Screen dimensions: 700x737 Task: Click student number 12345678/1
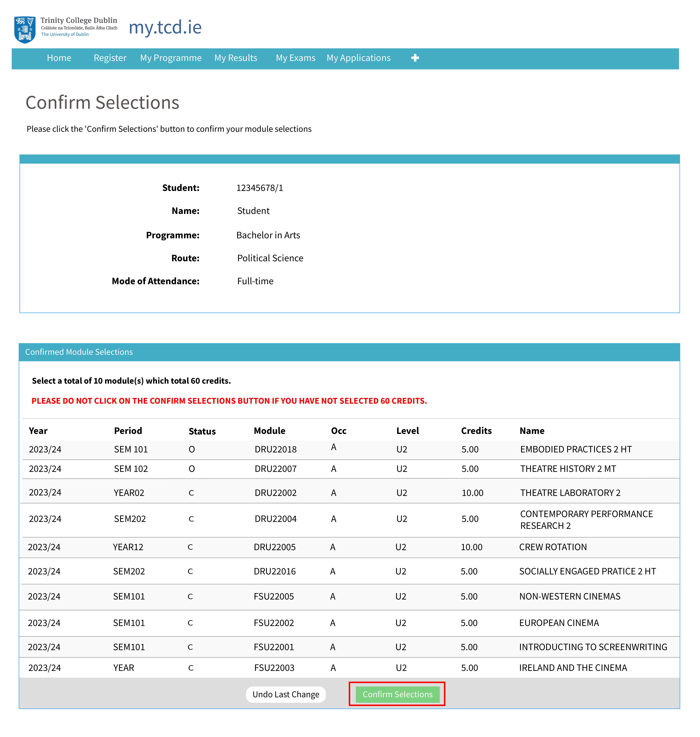pos(260,188)
